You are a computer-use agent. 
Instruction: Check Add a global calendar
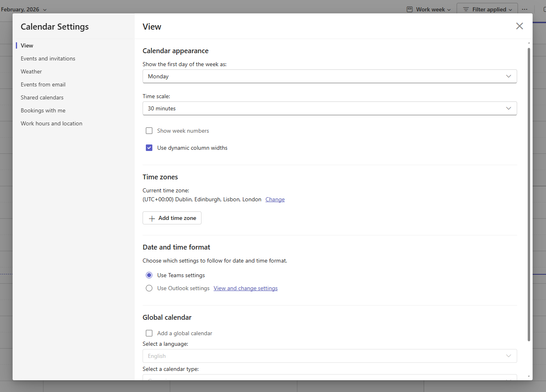point(149,333)
